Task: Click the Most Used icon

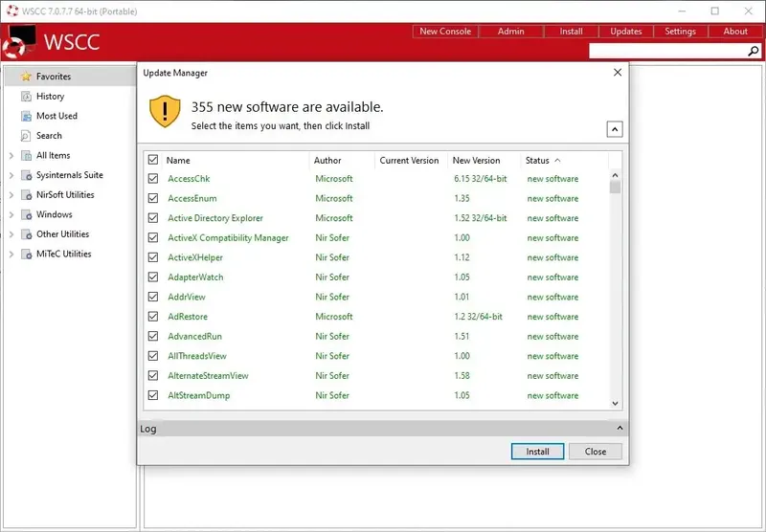Action: (26, 116)
